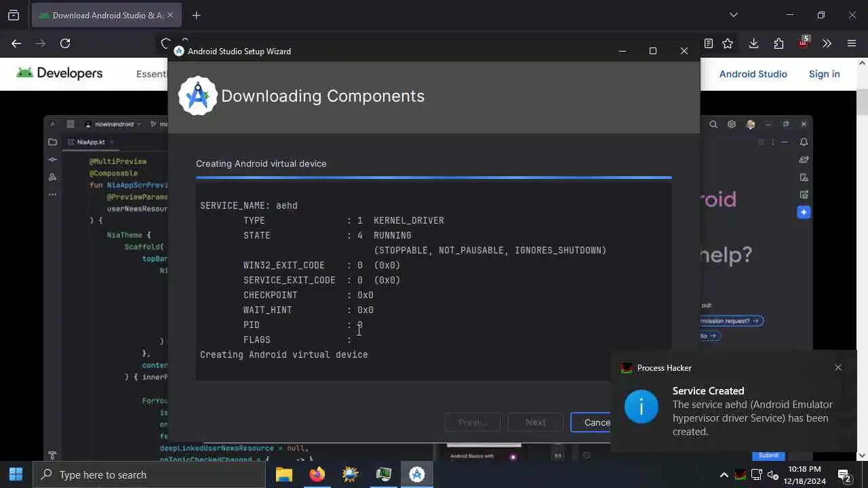Click the 'SERVICE_NAME: aehd' log line
This screenshot has height=488, width=868.
pos(249,205)
